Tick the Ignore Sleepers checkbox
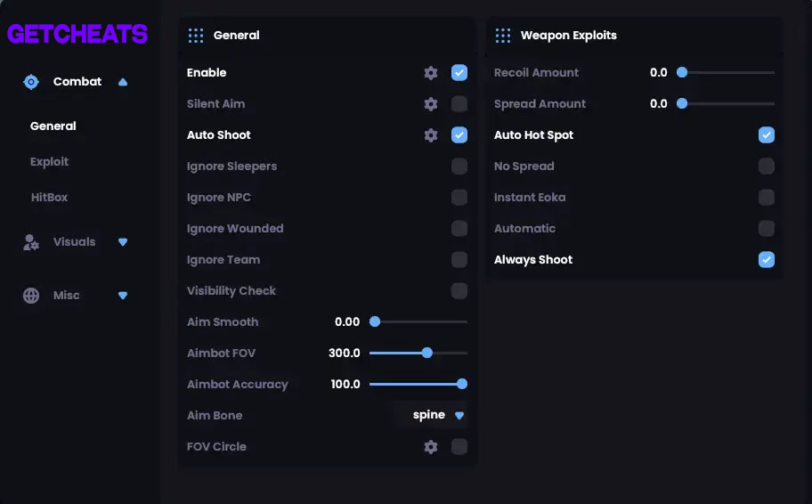Image resolution: width=812 pixels, height=504 pixels. pos(459,167)
